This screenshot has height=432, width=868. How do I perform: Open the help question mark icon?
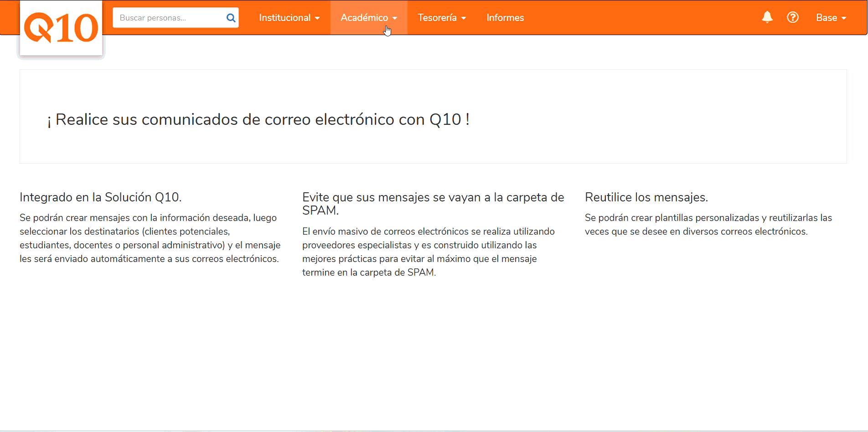(793, 17)
